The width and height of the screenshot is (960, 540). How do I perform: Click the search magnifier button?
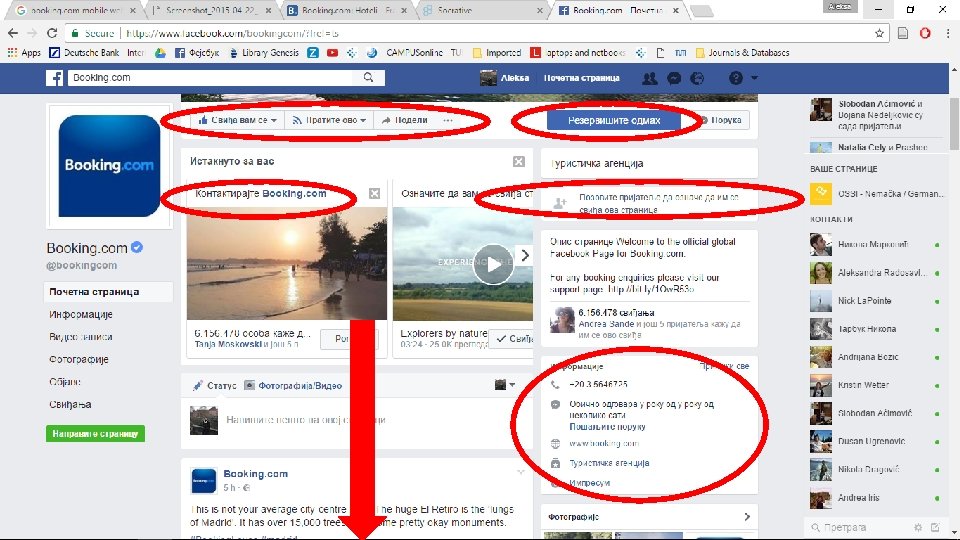(x=369, y=78)
